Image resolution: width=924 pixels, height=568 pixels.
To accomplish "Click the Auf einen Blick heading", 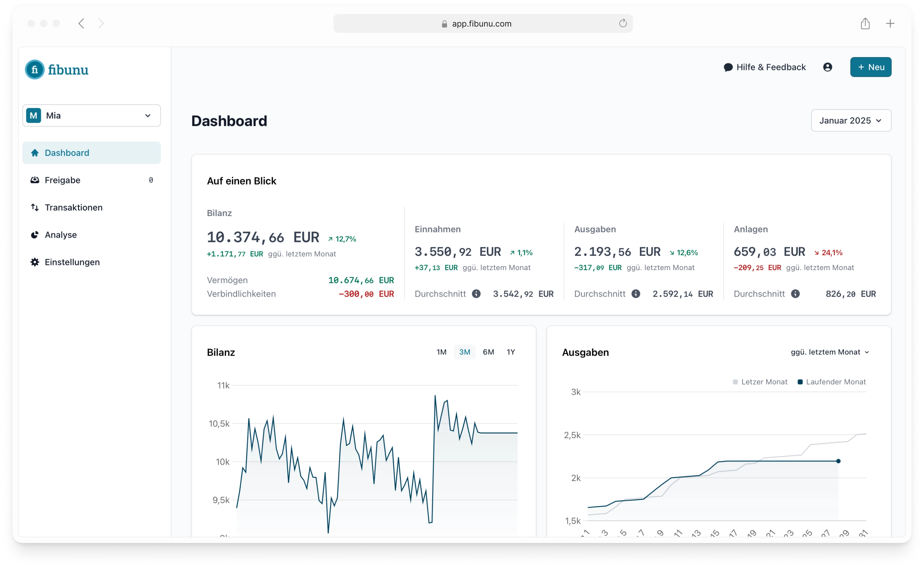I will click(x=241, y=181).
